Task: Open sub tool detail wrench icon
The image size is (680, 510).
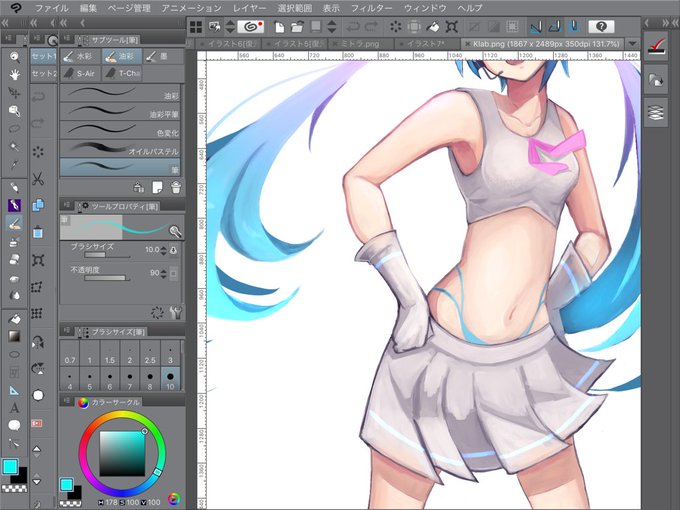Action: click(x=176, y=312)
